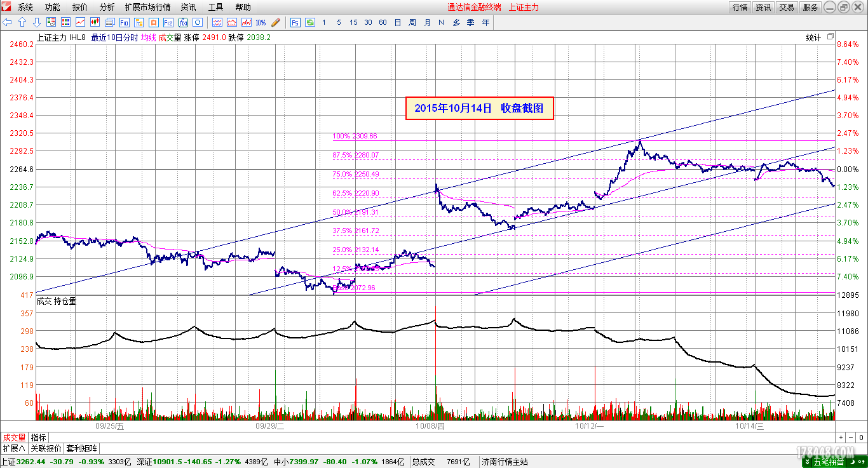Click the 行情 button at top right
The image size is (868, 468).
(740, 7)
